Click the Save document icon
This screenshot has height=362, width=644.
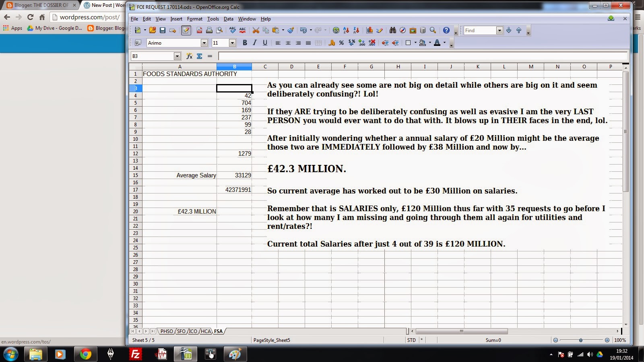coord(163,31)
